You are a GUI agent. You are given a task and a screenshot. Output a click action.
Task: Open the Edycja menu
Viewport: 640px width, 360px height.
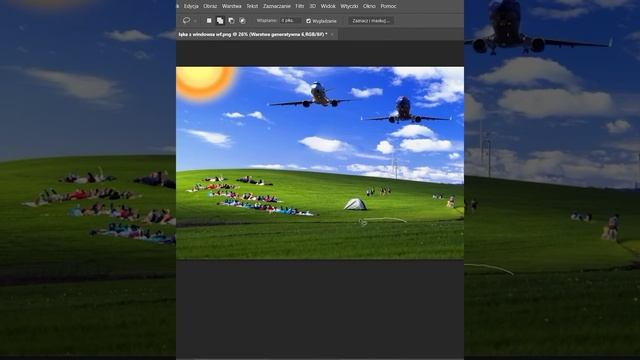[191, 6]
